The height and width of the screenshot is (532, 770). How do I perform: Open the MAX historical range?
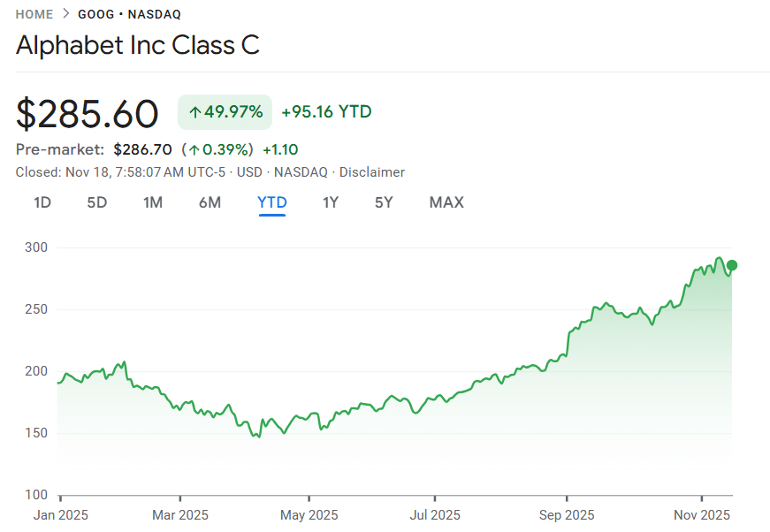click(x=446, y=202)
